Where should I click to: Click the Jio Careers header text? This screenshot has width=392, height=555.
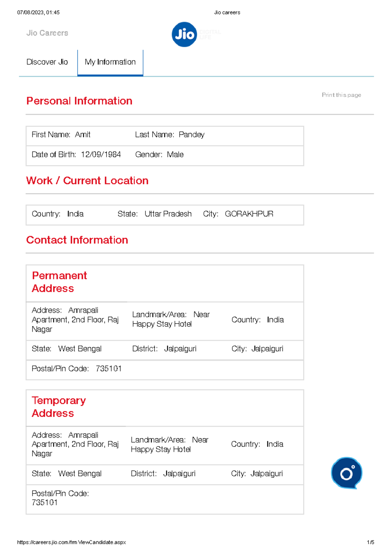tap(47, 33)
